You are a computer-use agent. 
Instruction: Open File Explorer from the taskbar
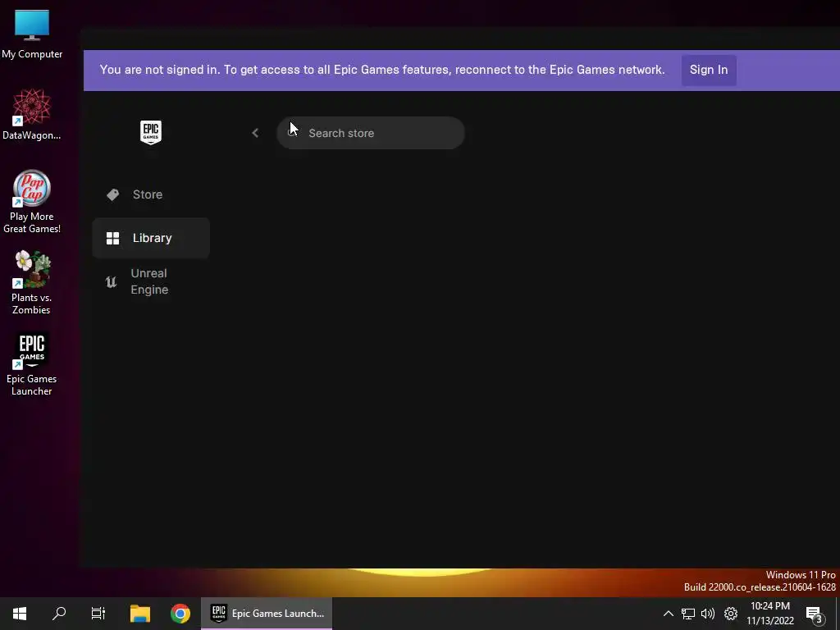[x=140, y=614]
